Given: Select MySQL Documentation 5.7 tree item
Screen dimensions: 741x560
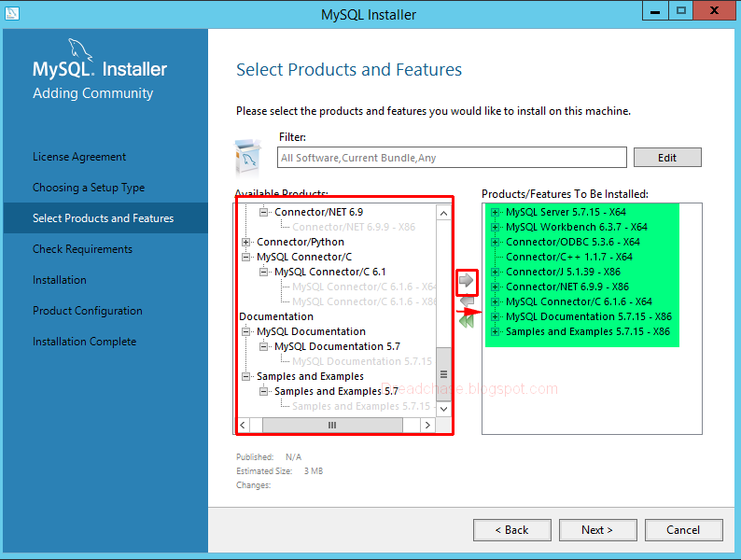Looking at the screenshot, I should (337, 346).
